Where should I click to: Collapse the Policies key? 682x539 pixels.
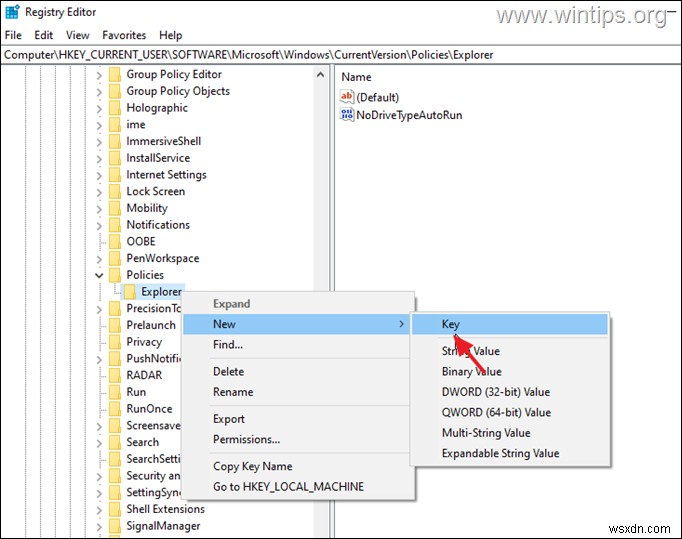(99, 275)
